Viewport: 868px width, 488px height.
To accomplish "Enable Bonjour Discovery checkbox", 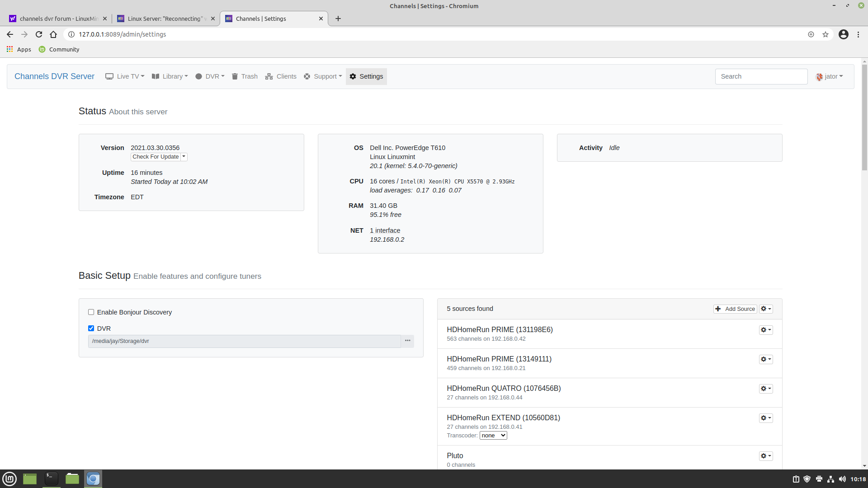I will 91,312.
